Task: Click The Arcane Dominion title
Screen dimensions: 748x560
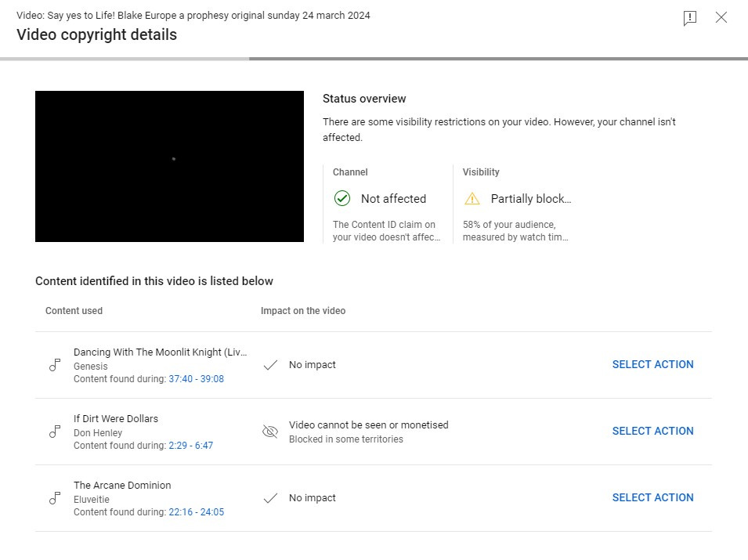Action: point(122,485)
